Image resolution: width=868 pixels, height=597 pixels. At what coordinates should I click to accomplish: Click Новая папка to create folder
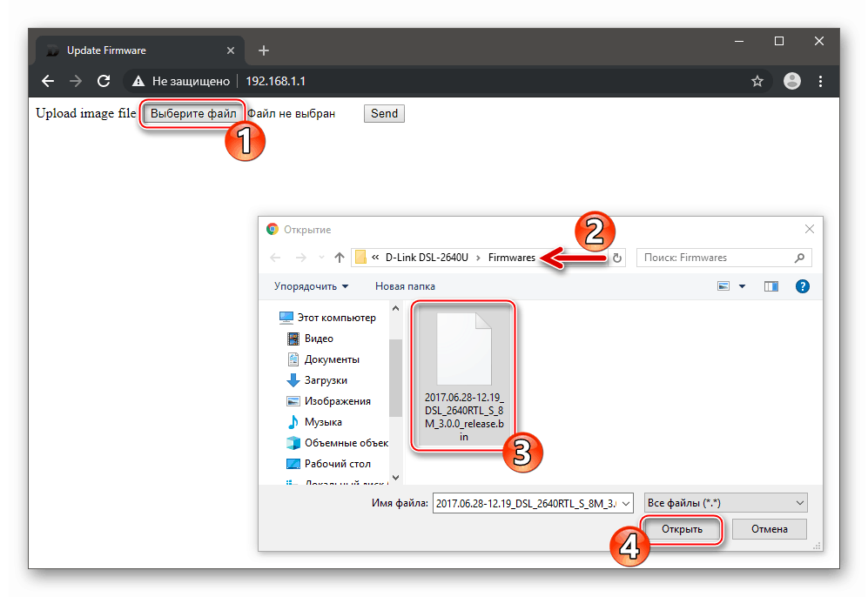(405, 286)
